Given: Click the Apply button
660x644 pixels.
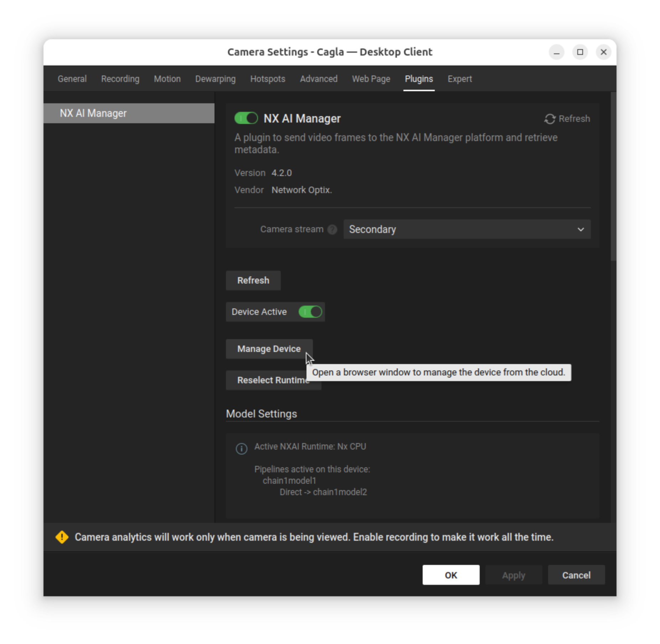Looking at the screenshot, I should [x=514, y=575].
